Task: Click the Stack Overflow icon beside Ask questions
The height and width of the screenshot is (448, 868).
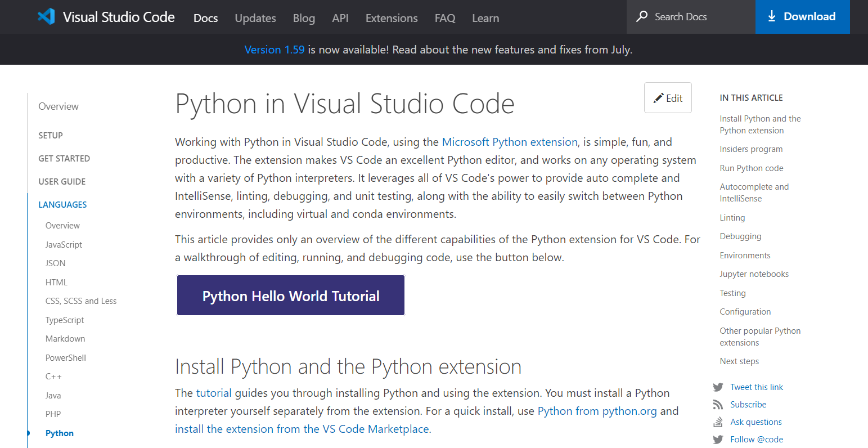Action: coord(718,422)
